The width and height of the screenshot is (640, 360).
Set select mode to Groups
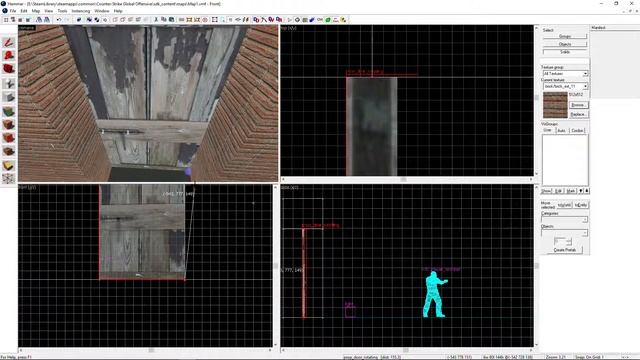click(565, 36)
